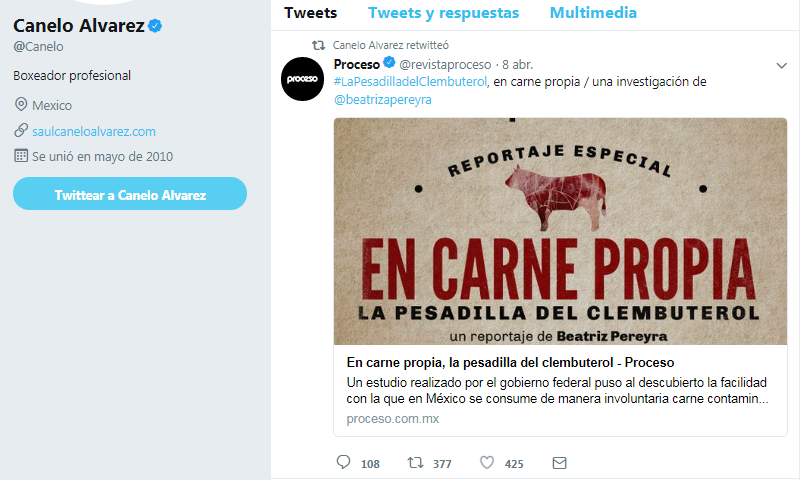Click Proceso's blue verified checkmark
This screenshot has height=480, width=800.
[x=389, y=63]
